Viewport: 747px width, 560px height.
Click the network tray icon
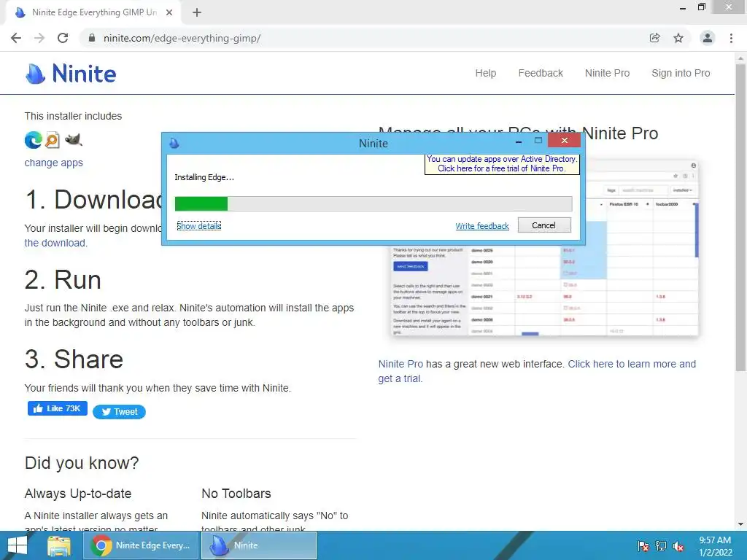pos(661,546)
